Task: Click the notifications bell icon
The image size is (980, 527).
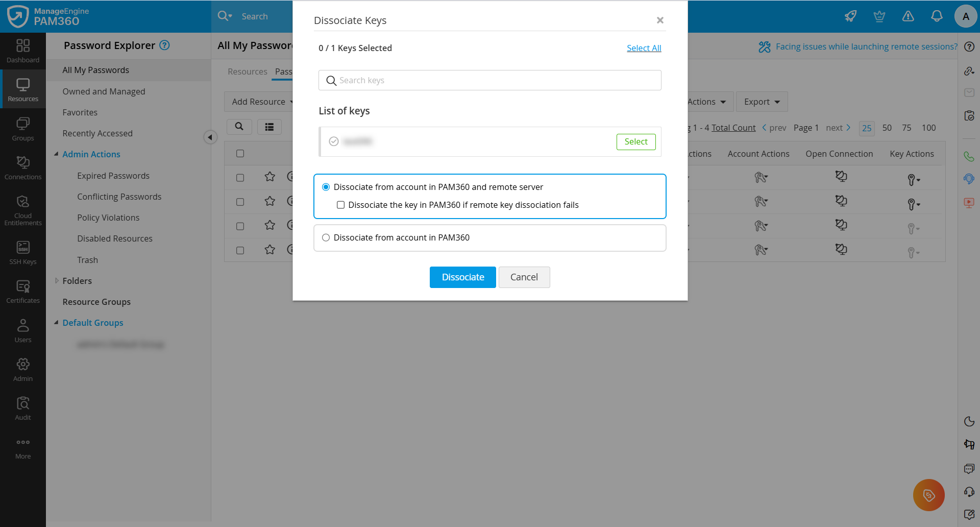Action: (937, 16)
